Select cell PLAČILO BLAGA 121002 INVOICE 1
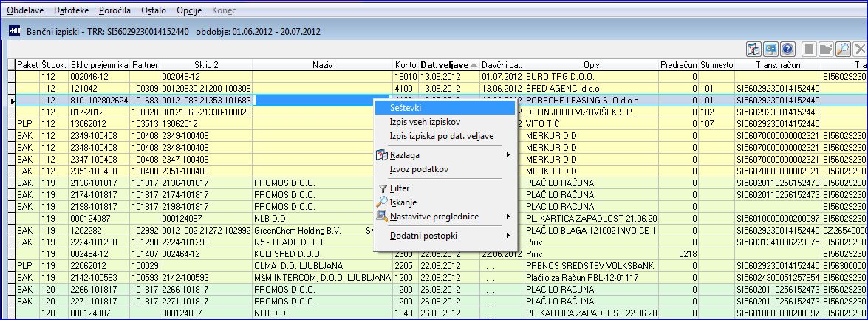 591,230
